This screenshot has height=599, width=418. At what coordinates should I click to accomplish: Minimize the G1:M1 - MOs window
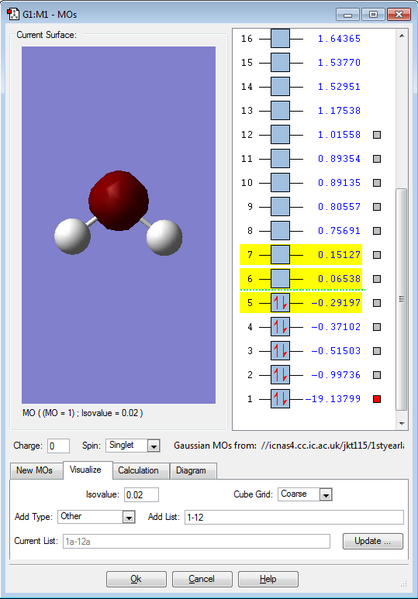(348, 15)
